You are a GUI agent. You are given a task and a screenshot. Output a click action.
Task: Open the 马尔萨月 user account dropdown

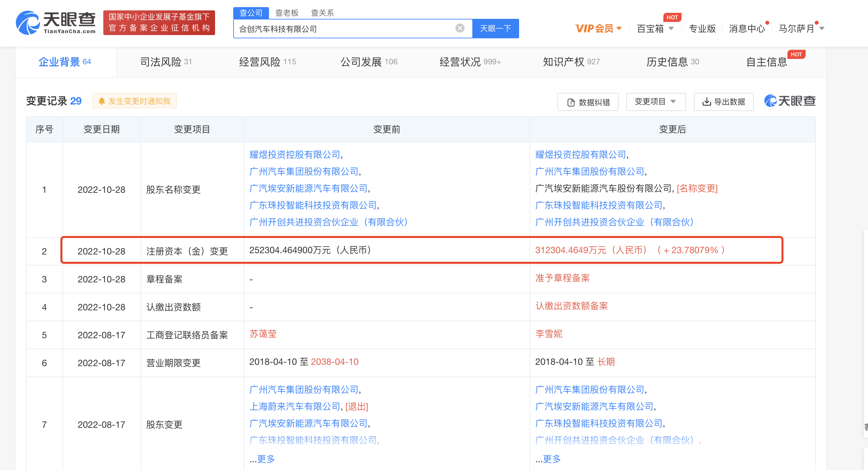coord(801,29)
